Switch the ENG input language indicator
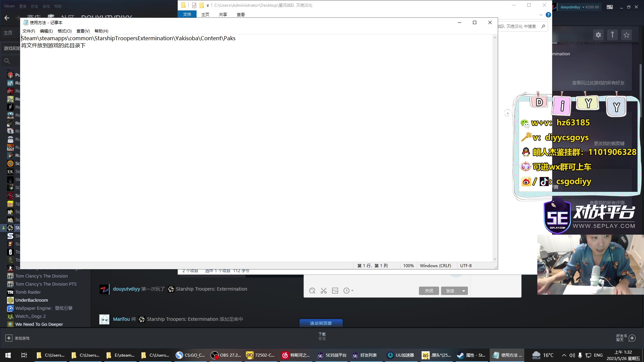644x362 pixels. point(598,355)
